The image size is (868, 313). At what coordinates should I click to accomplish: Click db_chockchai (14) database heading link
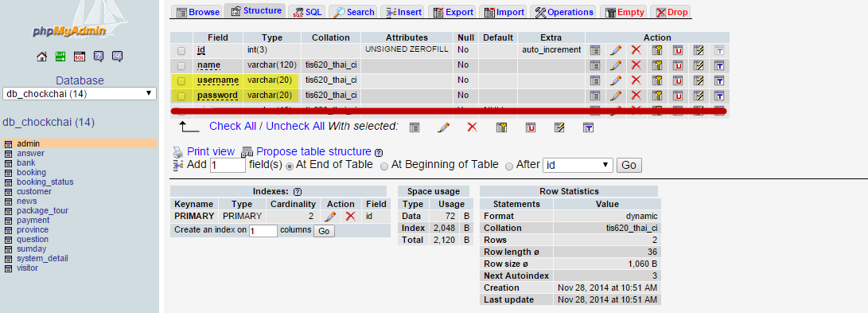pos(49,122)
